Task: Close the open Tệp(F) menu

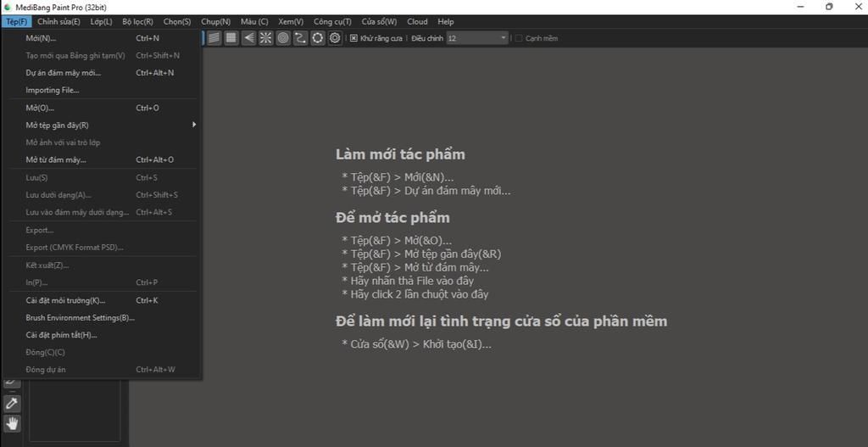Action: click(x=17, y=21)
